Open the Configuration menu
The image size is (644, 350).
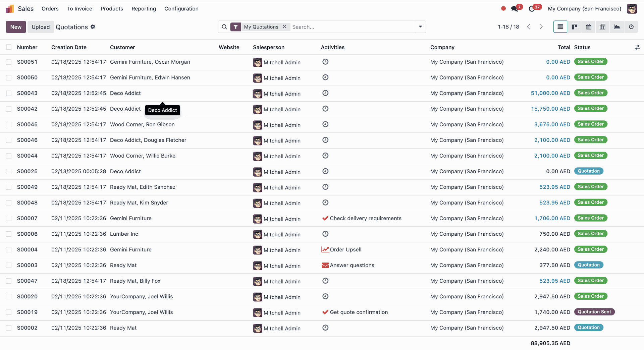[181, 9]
